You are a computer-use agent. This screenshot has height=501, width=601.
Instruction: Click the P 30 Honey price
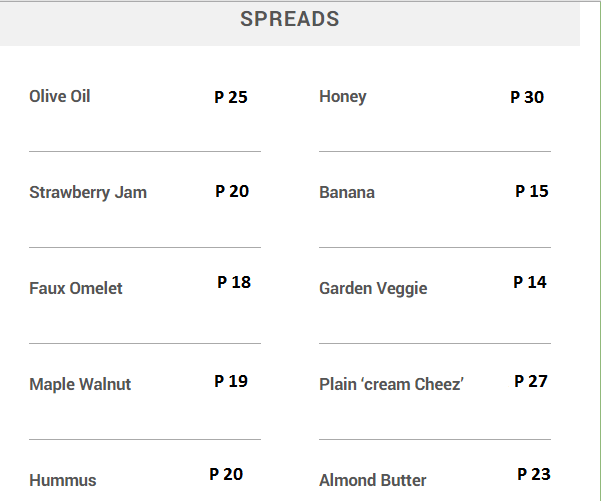tap(527, 98)
